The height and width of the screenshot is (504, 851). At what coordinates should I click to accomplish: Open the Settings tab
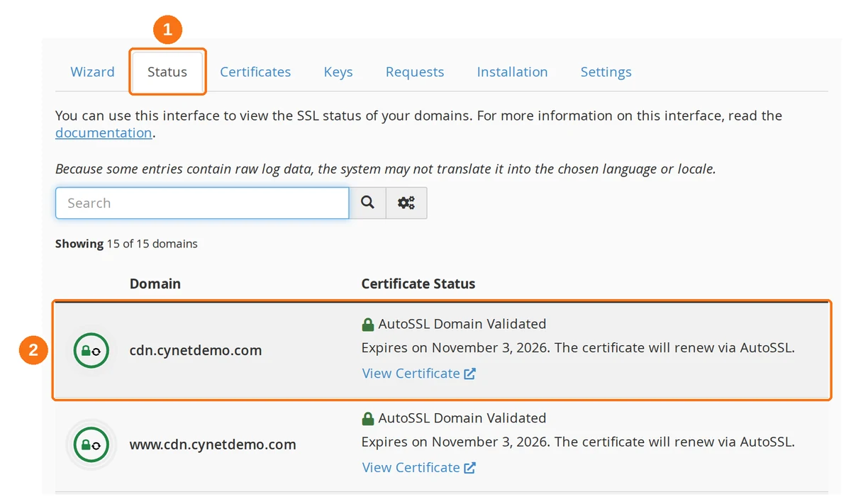click(606, 72)
